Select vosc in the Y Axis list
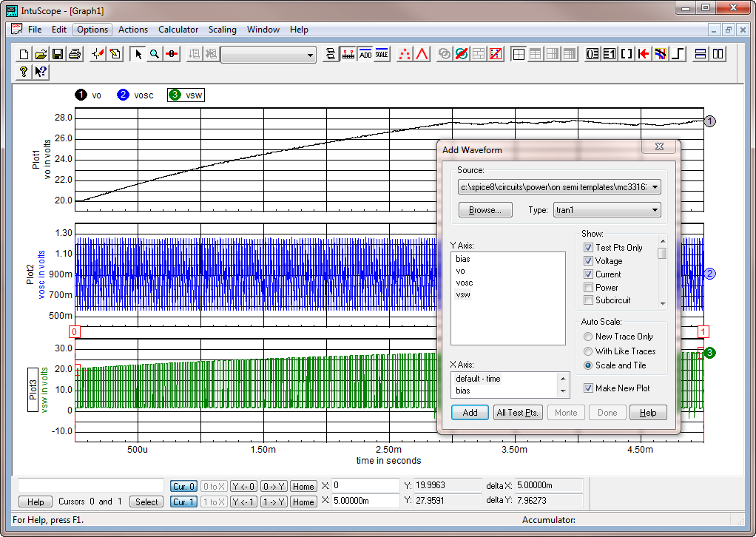The width and height of the screenshot is (756, 537). 465,283
